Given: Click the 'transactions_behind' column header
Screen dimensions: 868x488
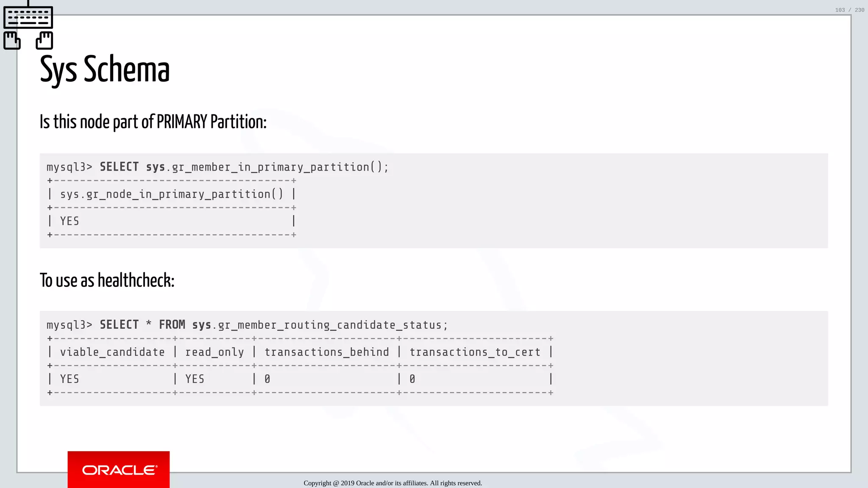Looking at the screenshot, I should coord(327,352).
